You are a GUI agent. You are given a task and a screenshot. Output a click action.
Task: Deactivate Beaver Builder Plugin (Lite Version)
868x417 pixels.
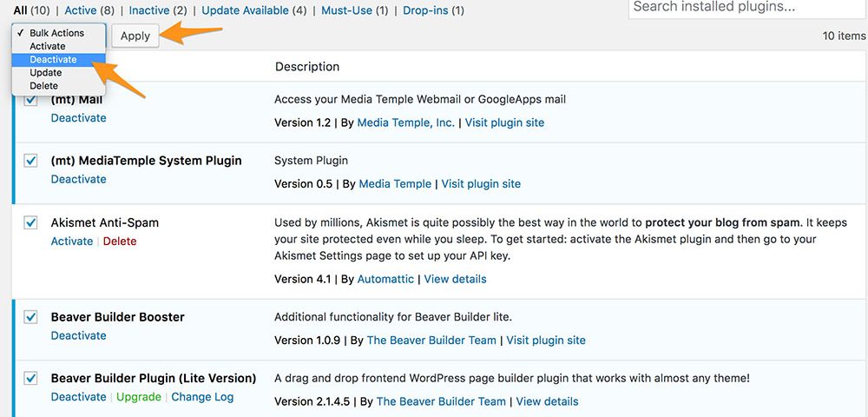coord(79,396)
